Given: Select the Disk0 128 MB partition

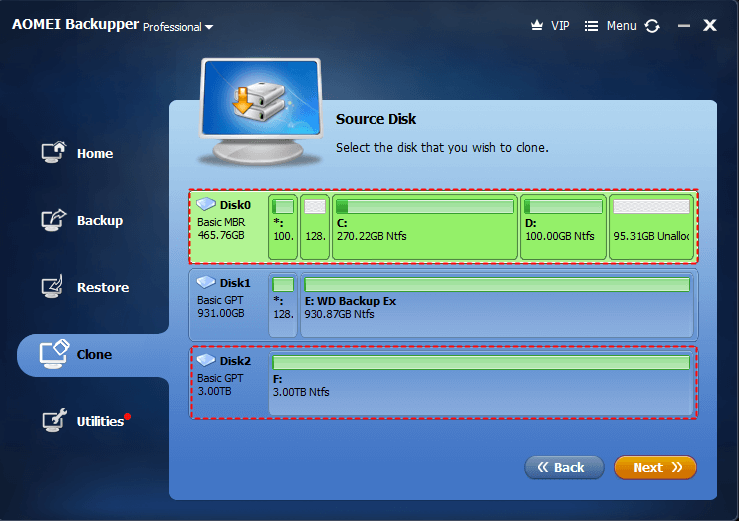Looking at the screenshot, I should pyautogui.click(x=315, y=227).
